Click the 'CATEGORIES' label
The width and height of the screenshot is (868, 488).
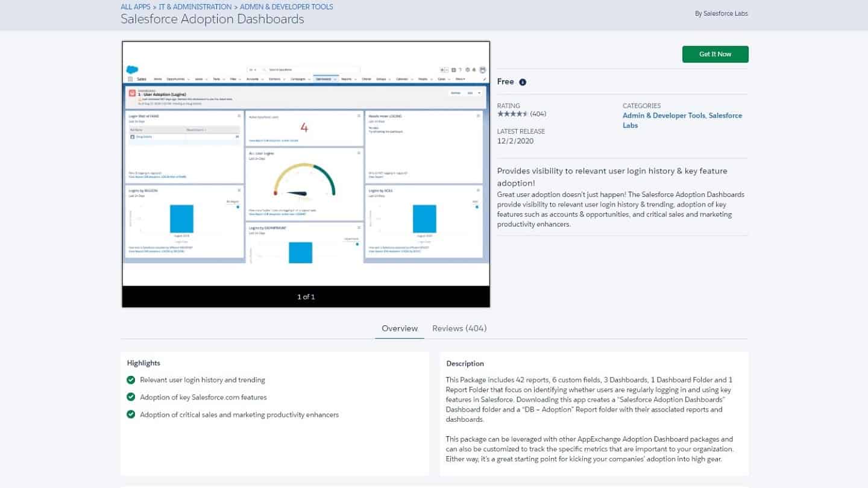(x=642, y=106)
